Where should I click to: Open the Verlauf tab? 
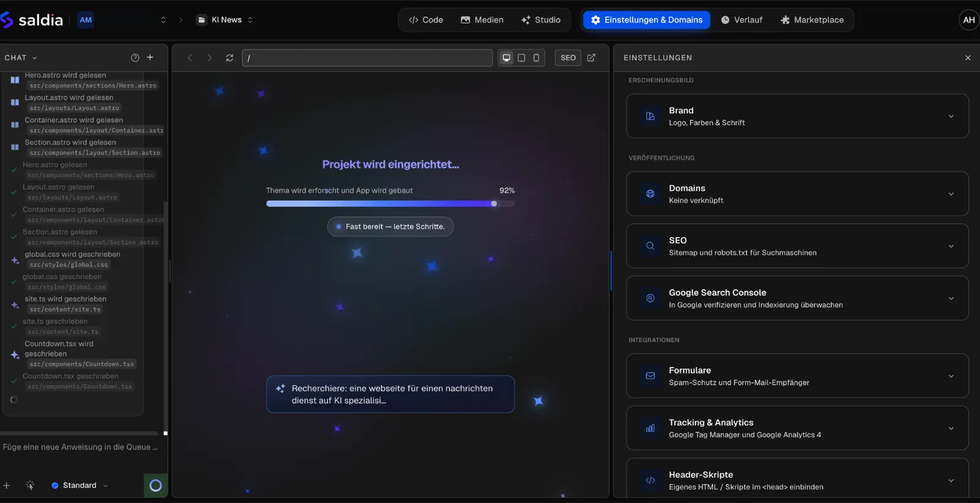pyautogui.click(x=742, y=20)
